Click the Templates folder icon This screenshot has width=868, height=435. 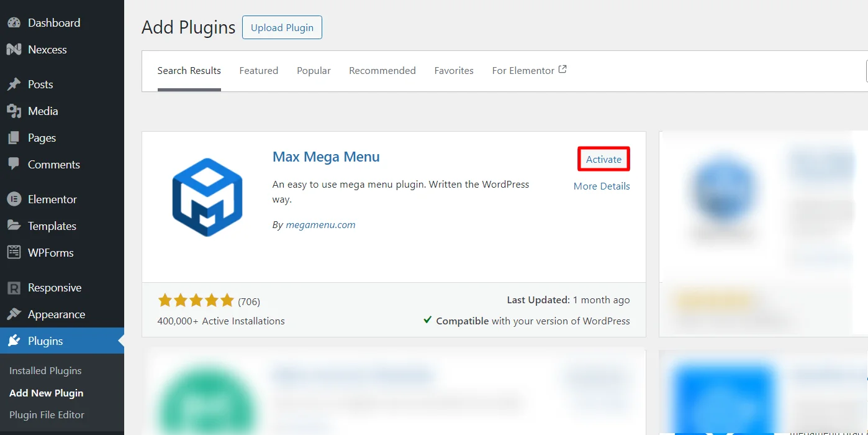(x=14, y=226)
